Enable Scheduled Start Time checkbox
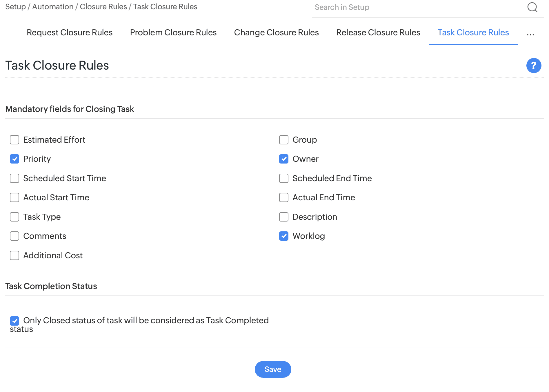Screen dimensions: 549x392 pos(14,178)
